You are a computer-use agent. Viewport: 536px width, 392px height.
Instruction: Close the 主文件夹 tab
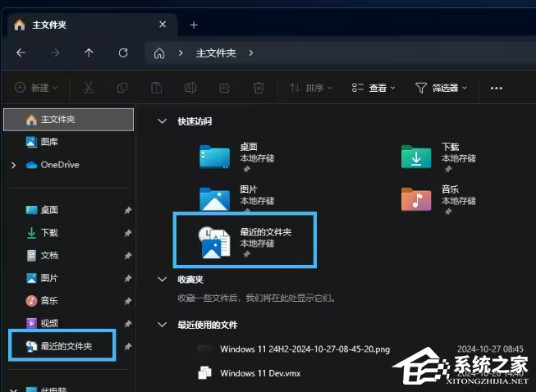[163, 25]
